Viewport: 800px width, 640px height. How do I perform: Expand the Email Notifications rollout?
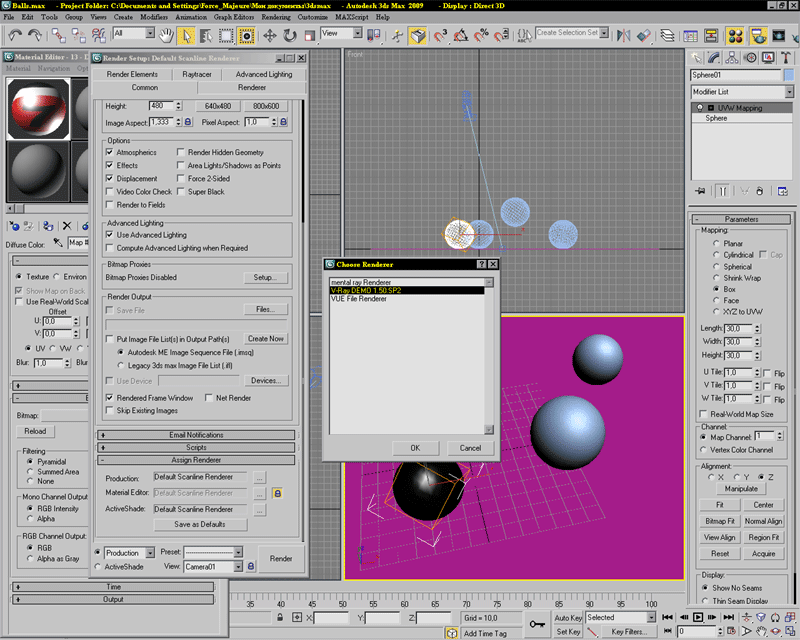point(196,435)
